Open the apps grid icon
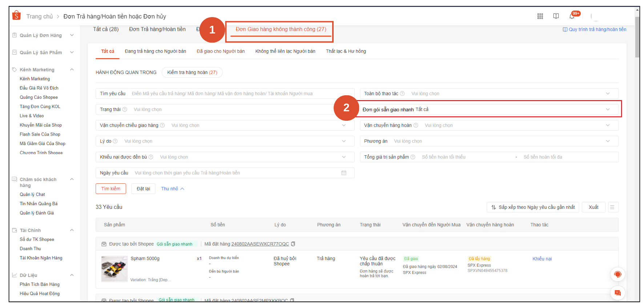Viewport: 644px width, 307px height. pos(540,16)
